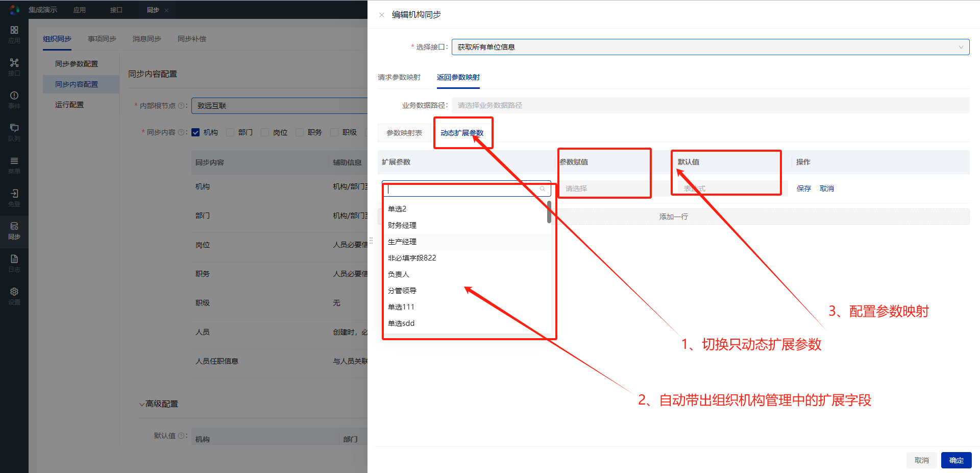Toggle the 机构 checkbox

coord(195,132)
